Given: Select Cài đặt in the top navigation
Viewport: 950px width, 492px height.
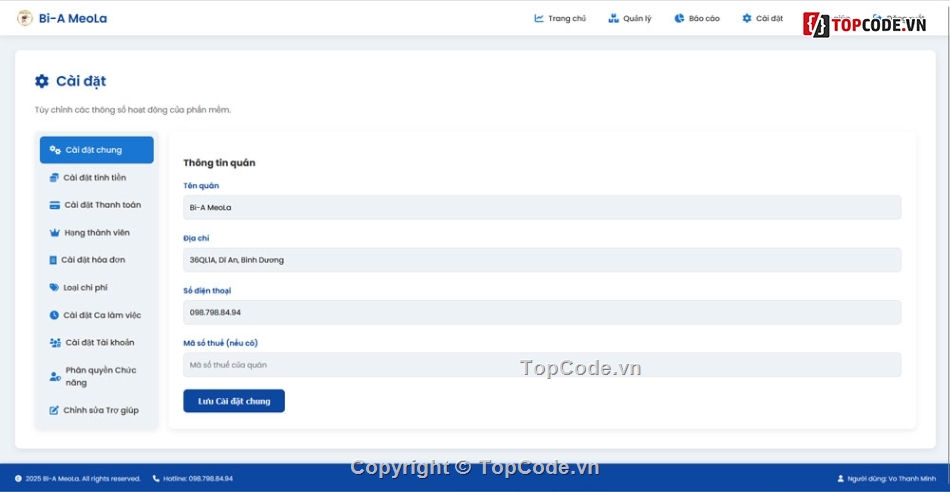Looking at the screenshot, I should point(763,18).
